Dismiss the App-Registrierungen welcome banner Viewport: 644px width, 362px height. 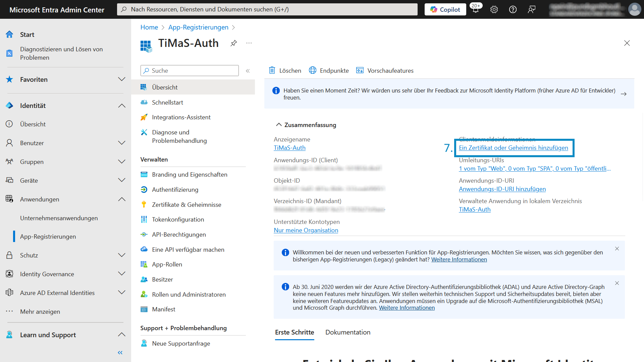pyautogui.click(x=617, y=249)
